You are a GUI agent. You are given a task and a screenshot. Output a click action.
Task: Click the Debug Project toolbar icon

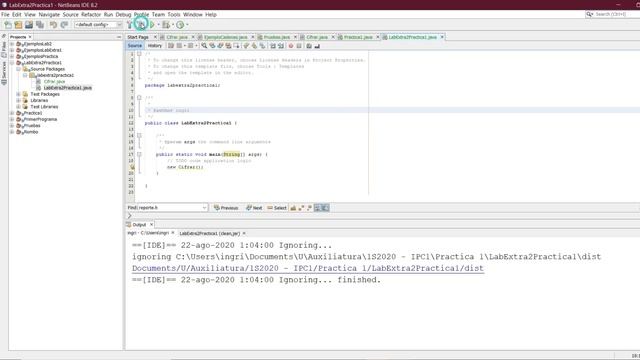[x=166, y=25]
